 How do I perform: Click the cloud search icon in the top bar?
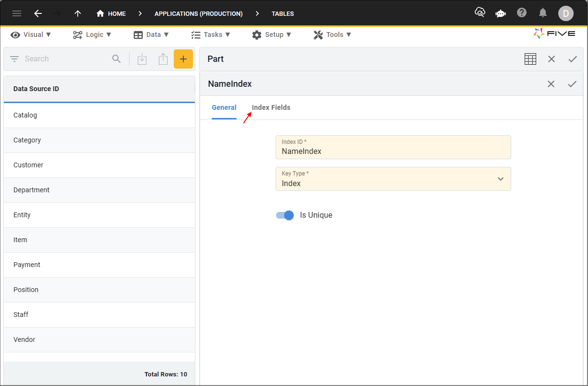[480, 12]
